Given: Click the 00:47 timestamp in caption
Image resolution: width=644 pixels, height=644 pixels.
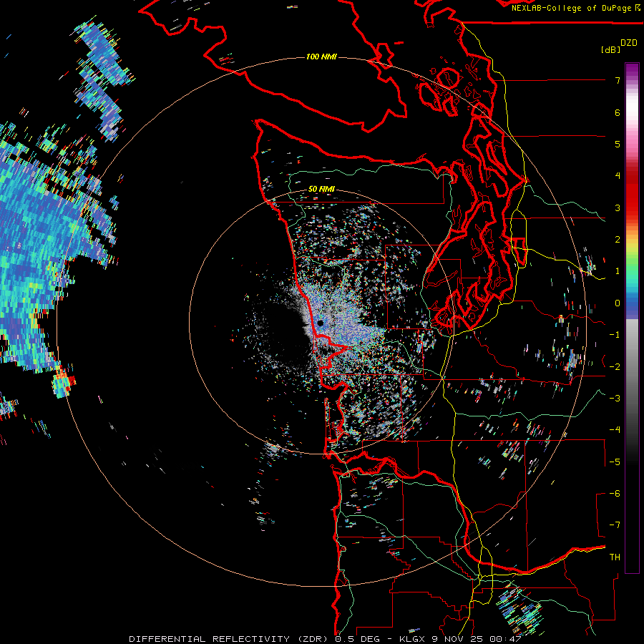Looking at the screenshot, I should coord(506,639).
